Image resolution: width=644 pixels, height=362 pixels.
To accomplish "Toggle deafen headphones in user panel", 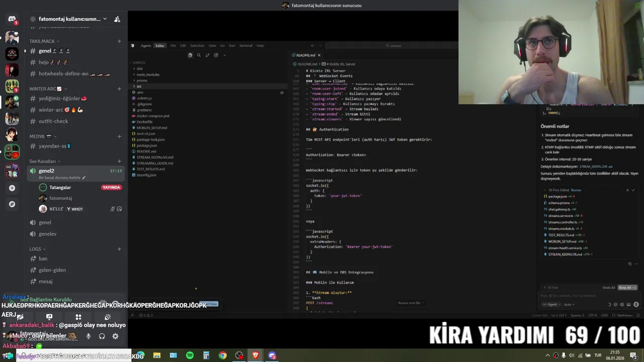I will pos(102,336).
